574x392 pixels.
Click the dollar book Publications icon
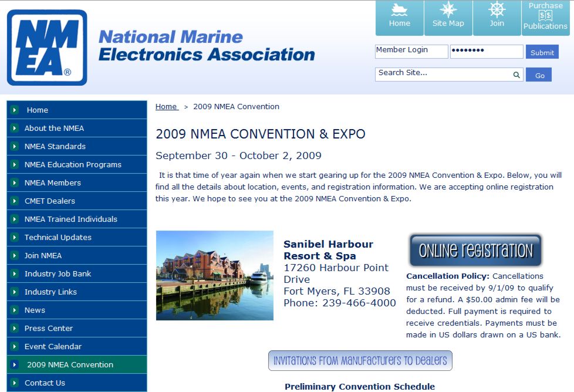click(545, 15)
